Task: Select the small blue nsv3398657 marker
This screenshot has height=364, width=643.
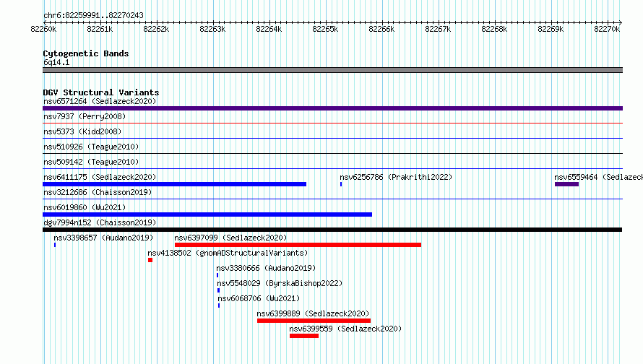Action: point(55,245)
